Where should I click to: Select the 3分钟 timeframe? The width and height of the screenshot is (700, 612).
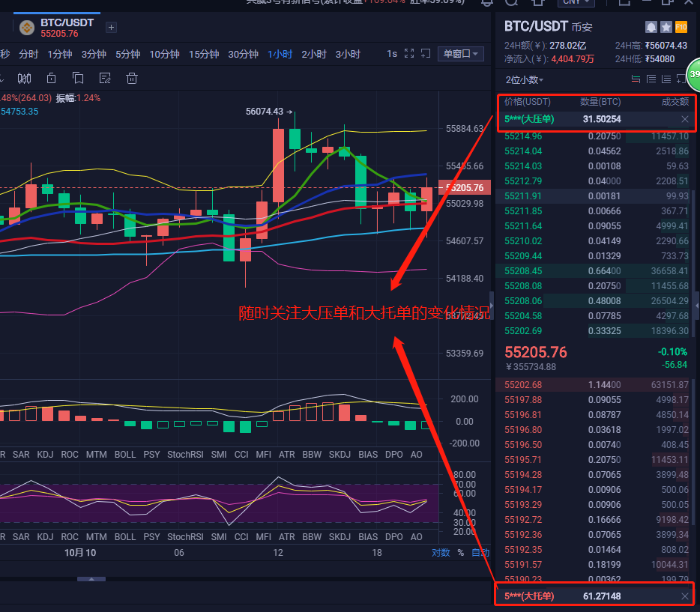[94, 55]
